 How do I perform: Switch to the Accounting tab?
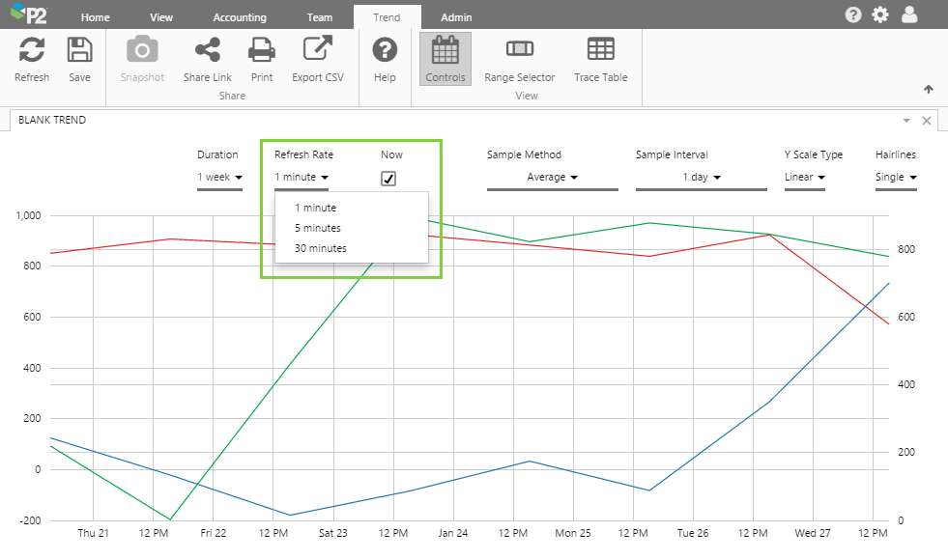(240, 17)
